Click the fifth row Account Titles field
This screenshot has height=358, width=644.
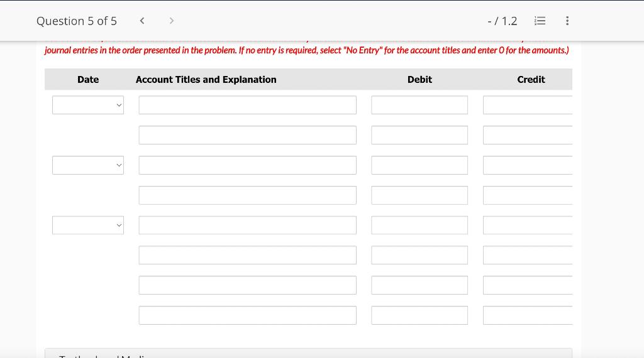pyautogui.click(x=248, y=225)
